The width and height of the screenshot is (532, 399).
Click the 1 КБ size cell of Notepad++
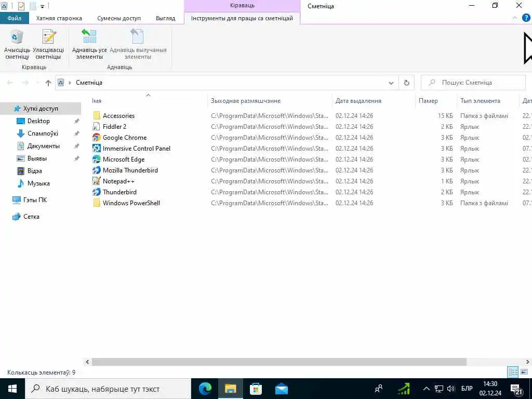pos(447,181)
